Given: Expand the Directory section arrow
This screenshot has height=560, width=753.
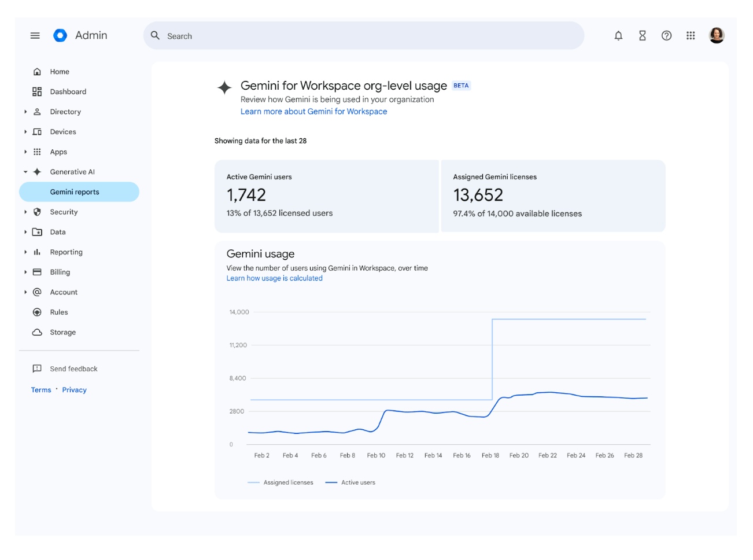Looking at the screenshot, I should coord(25,112).
